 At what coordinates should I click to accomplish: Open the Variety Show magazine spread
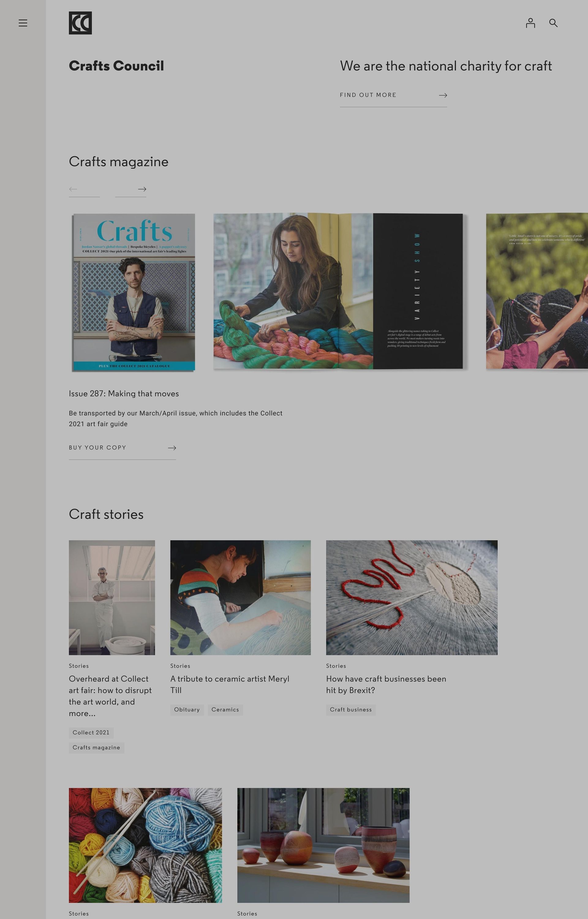tap(338, 291)
